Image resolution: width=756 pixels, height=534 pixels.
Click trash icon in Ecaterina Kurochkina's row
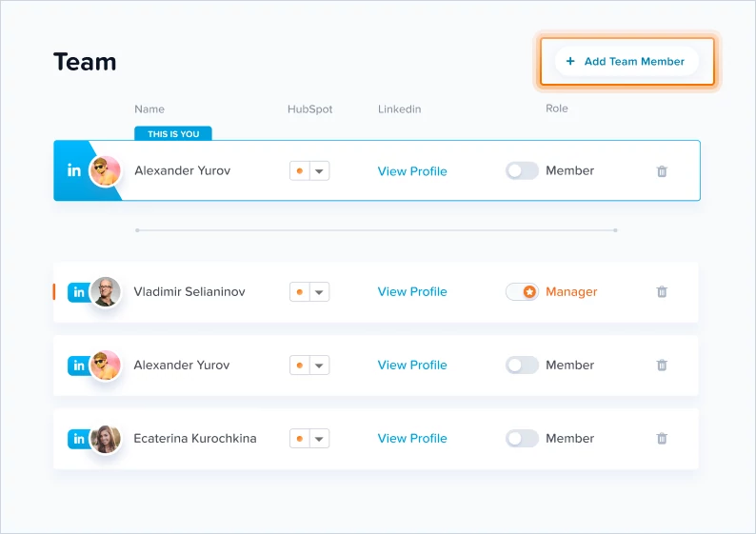click(662, 438)
